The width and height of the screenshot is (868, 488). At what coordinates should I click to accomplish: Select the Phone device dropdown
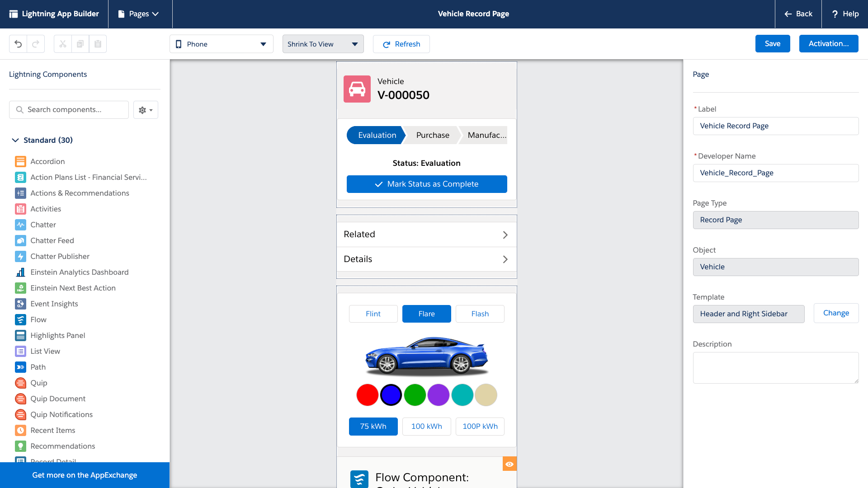220,43
